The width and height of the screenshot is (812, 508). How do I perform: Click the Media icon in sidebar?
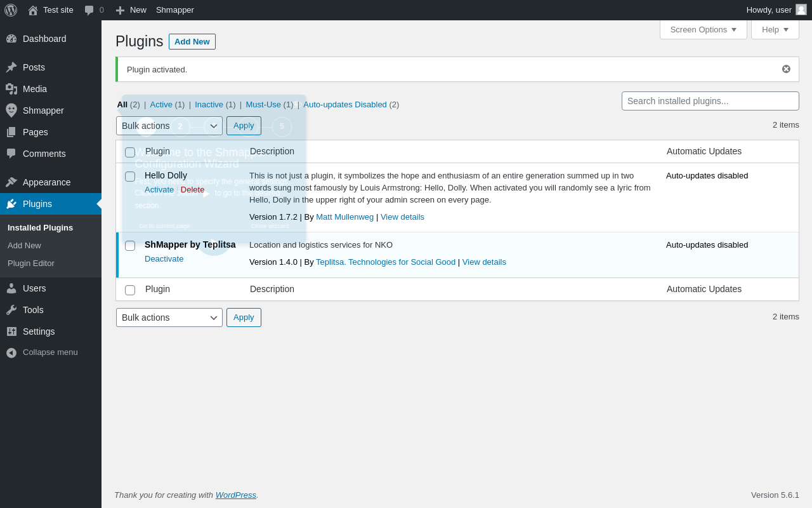[x=11, y=89]
